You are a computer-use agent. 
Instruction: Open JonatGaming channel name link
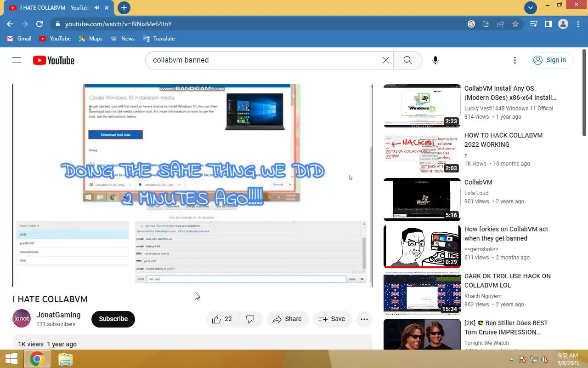pyautogui.click(x=58, y=315)
